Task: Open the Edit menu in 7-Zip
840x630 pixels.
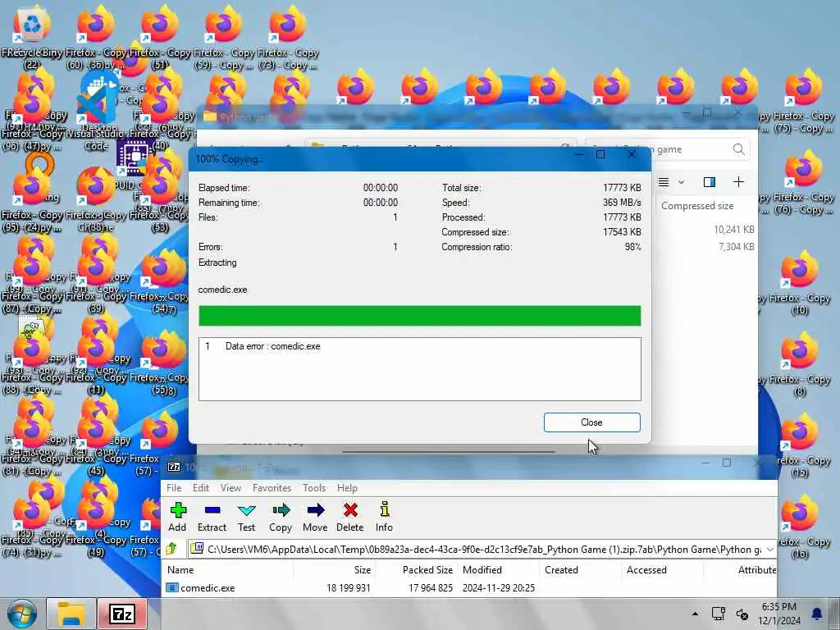Action: (x=201, y=488)
